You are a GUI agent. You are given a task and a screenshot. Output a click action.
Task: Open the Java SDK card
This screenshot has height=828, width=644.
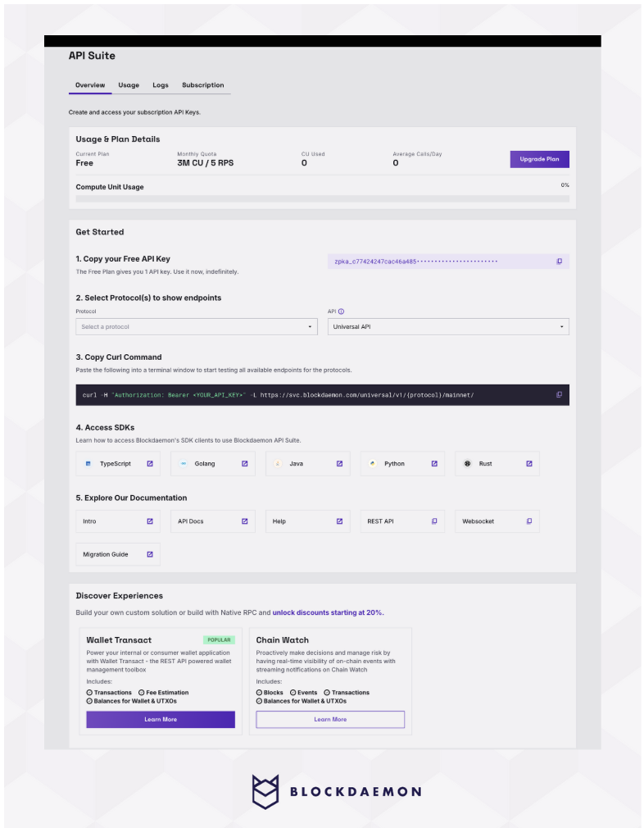point(308,464)
